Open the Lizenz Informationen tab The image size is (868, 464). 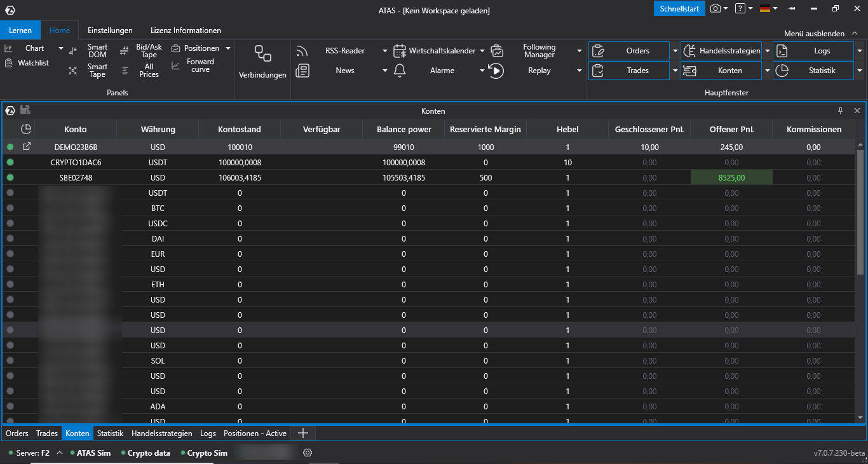pyautogui.click(x=186, y=31)
